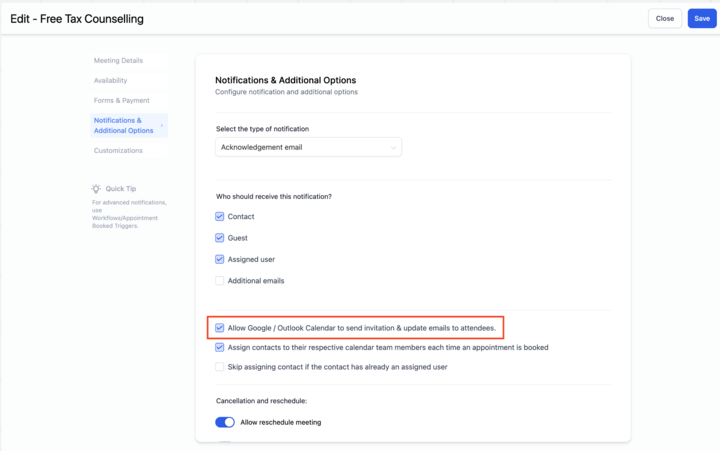Uncheck Allow Google / Outlook Calendar invitations

coord(219,328)
